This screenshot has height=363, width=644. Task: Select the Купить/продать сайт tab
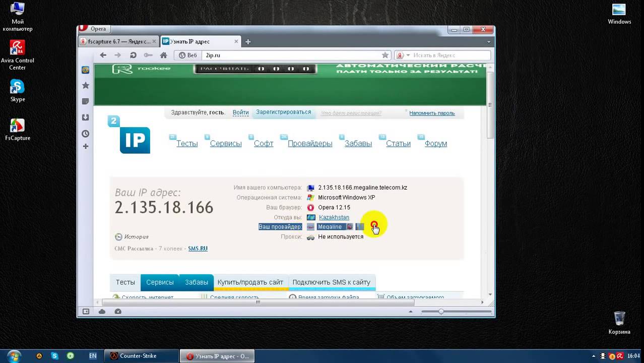click(250, 282)
